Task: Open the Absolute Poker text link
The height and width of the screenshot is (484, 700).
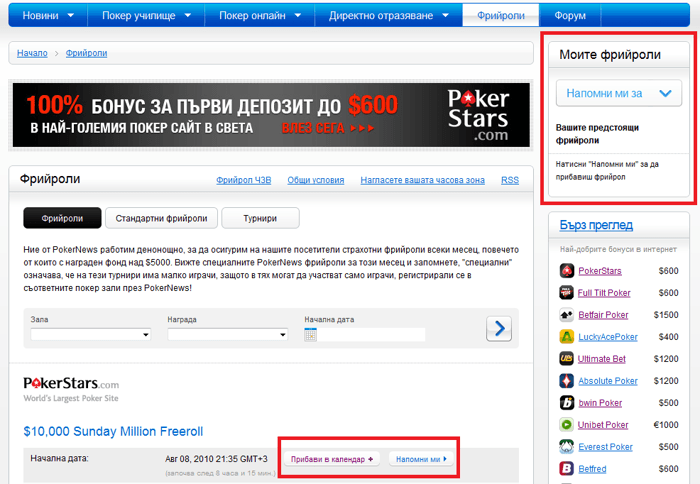Action: click(608, 381)
